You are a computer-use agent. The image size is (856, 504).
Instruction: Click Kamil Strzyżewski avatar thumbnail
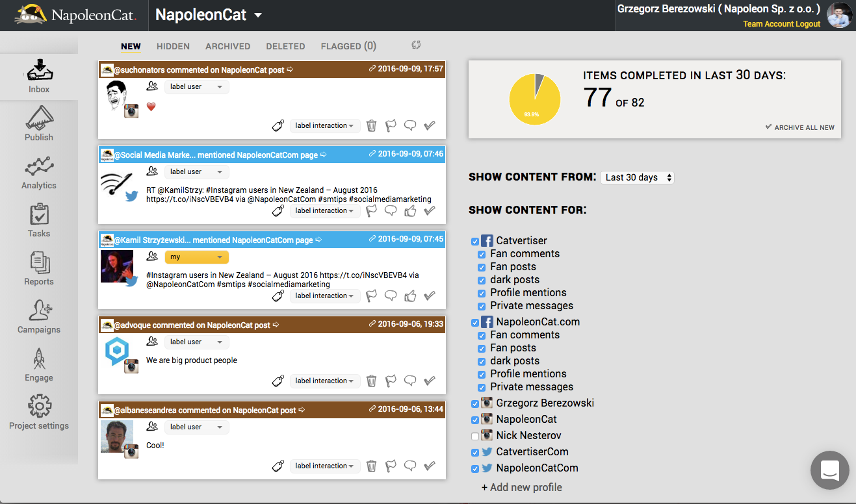[117, 266]
